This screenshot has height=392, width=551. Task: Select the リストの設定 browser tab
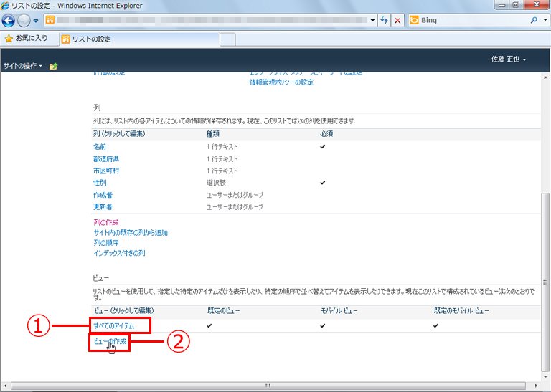[139, 39]
